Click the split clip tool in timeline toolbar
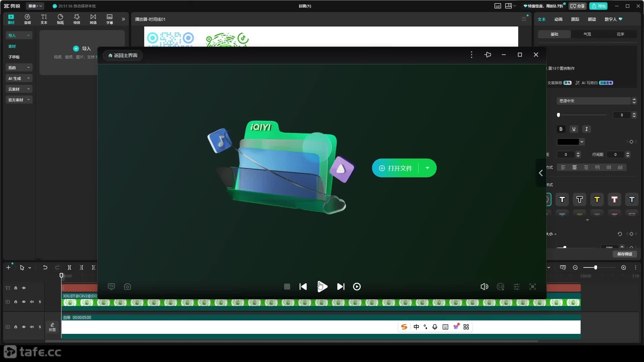The width and height of the screenshot is (644, 362). (69, 267)
